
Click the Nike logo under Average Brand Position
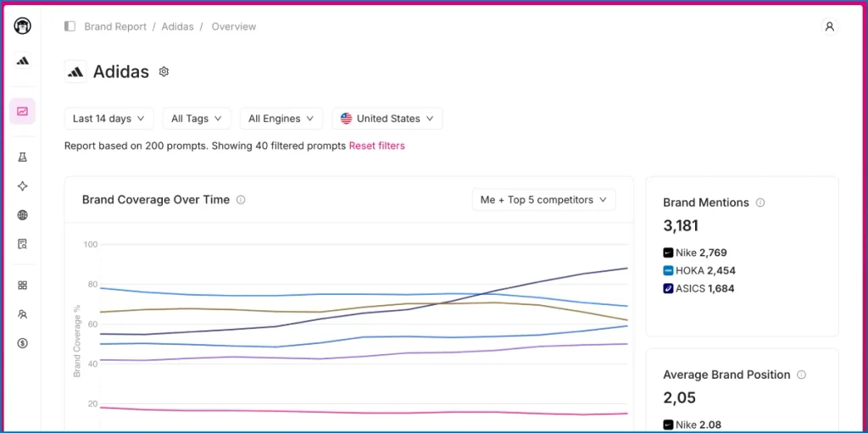(x=668, y=425)
